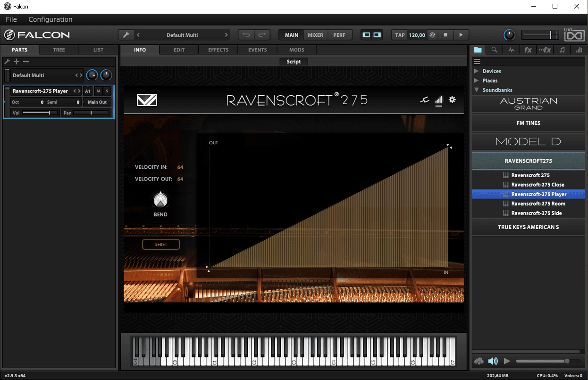Image resolution: width=588 pixels, height=380 pixels.
Task: Click the blue multi volume knob
Action: pyautogui.click(x=92, y=75)
